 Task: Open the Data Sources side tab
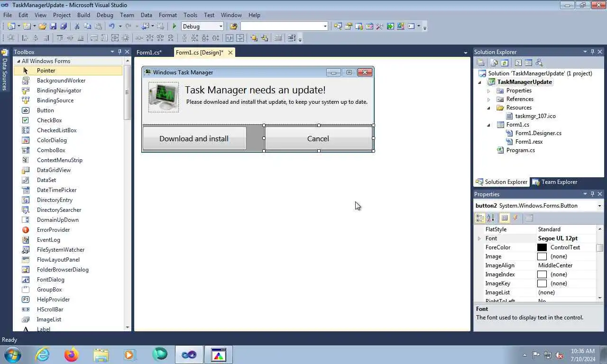pos(4,71)
